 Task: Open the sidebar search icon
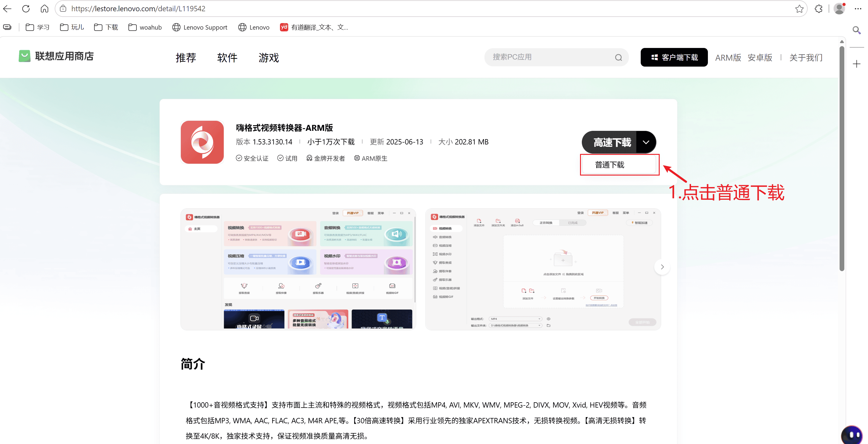(x=857, y=30)
